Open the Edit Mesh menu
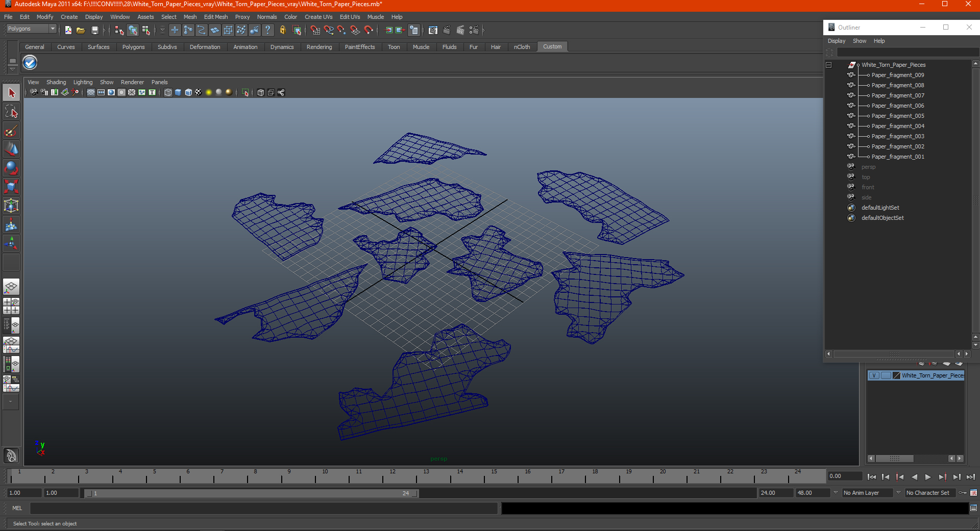This screenshot has width=980, height=531. tap(216, 17)
